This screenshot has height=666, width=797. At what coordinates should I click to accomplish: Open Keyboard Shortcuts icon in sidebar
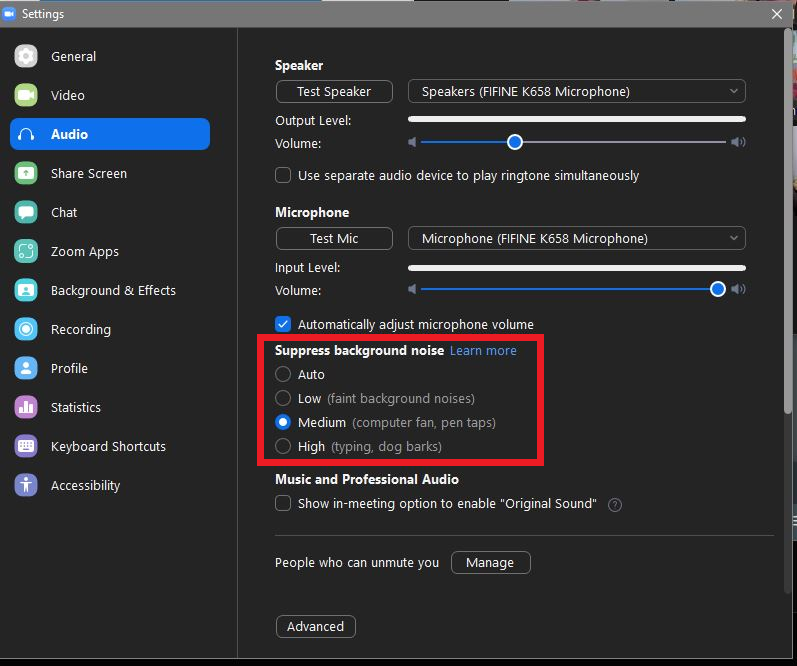click(26, 447)
